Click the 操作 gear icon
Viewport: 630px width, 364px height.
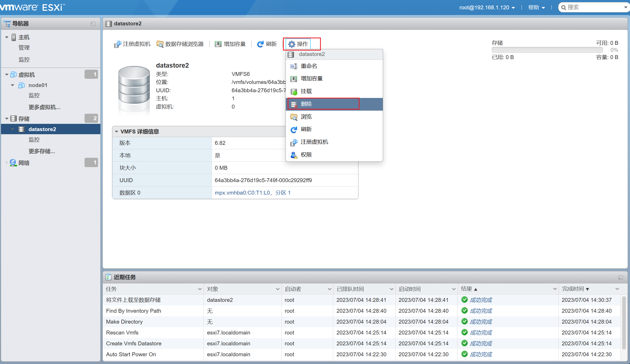click(x=292, y=44)
